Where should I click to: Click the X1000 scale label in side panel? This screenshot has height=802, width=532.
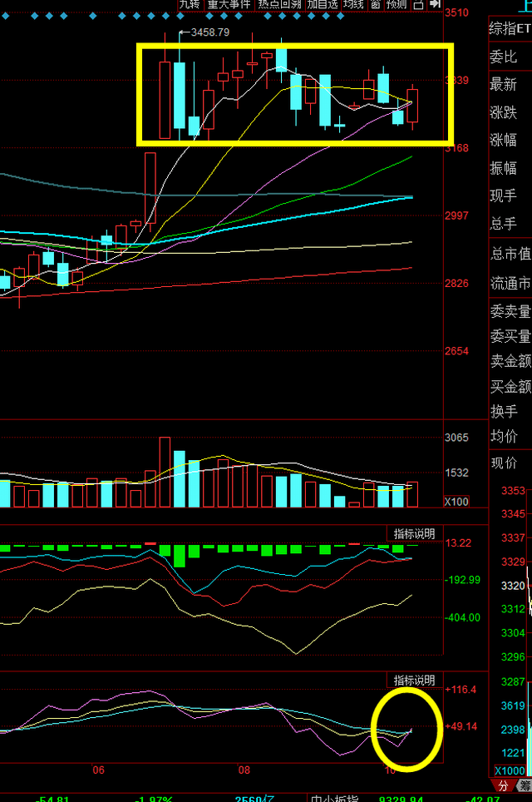click(510, 770)
